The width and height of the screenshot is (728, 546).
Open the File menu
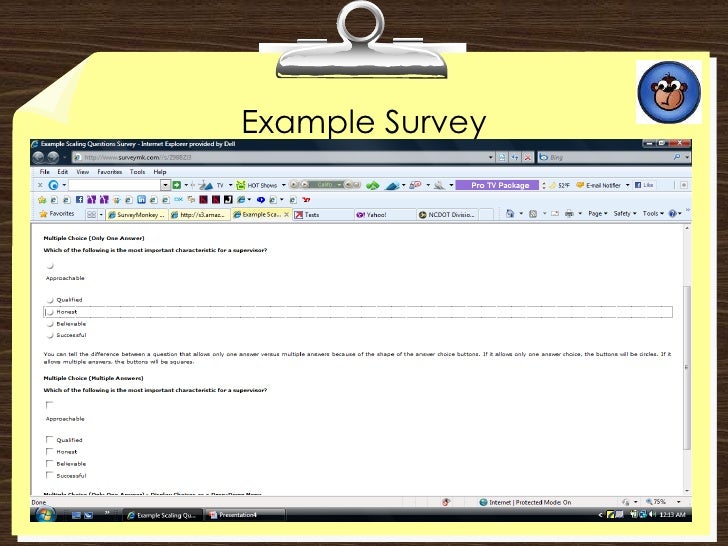45,172
